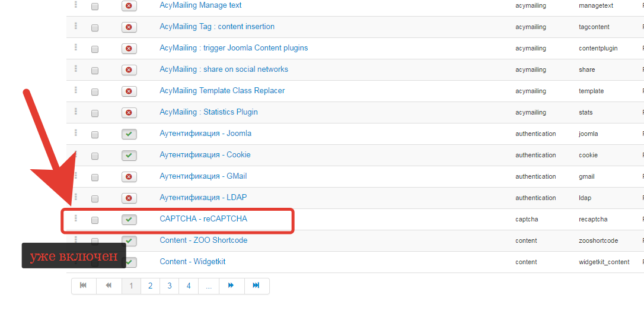Grab drag handle of trigger Joomla Content plugins
The width and height of the screenshot is (644, 320).
(75, 47)
